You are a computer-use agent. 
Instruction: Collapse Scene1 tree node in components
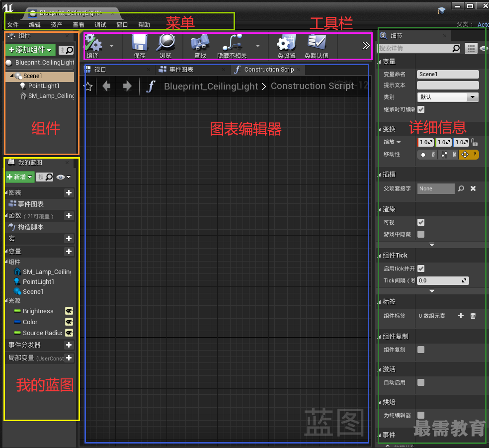click(12, 76)
